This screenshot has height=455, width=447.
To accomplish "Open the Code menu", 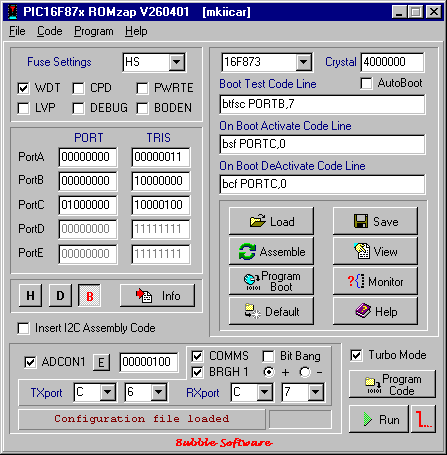I will [x=49, y=31].
